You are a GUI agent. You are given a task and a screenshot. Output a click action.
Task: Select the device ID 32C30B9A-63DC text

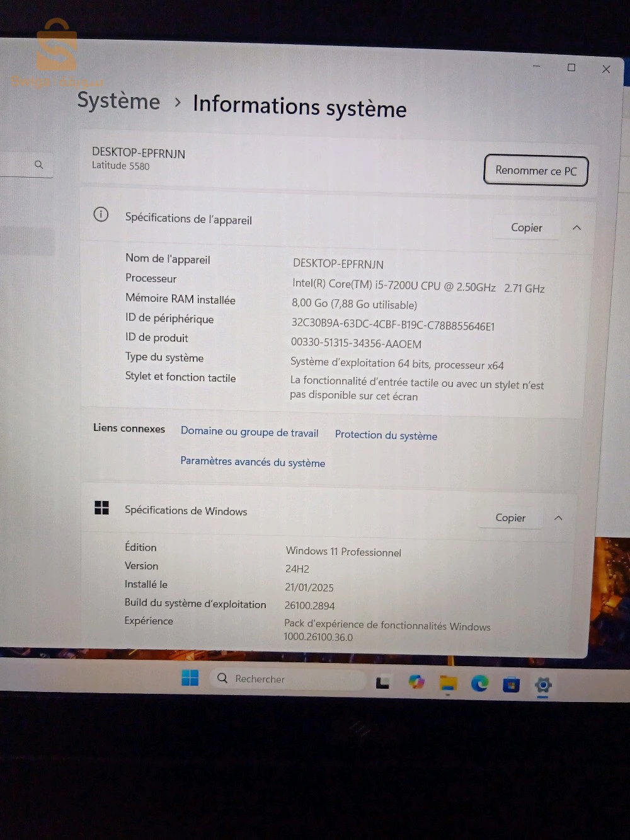click(x=392, y=325)
